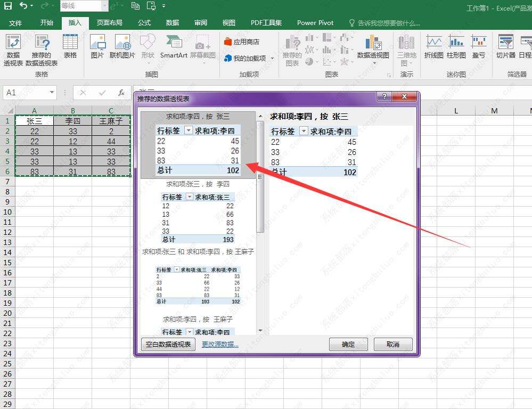532x409 pixels.
Task: Open 行标签 filter in first list thumbnail
Action: [189, 130]
